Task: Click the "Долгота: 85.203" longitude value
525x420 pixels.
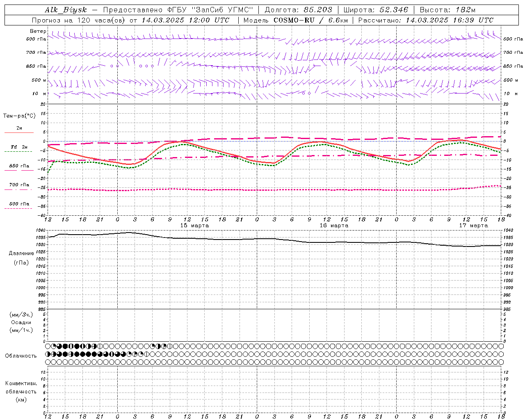Action: (299, 10)
